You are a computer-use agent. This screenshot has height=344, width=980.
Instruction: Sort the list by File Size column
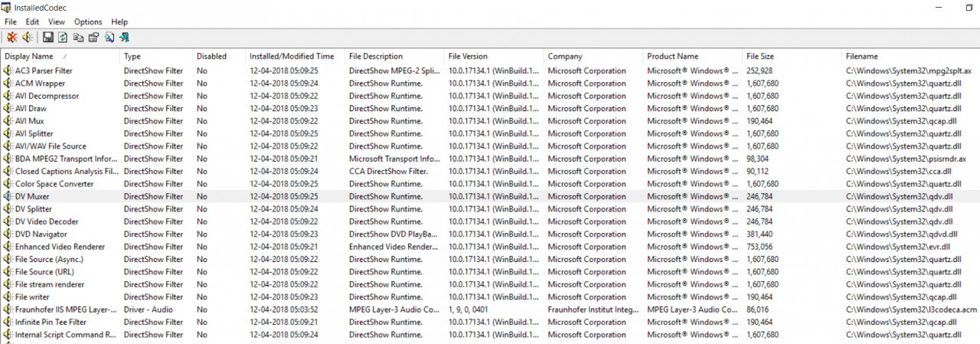[x=759, y=56]
